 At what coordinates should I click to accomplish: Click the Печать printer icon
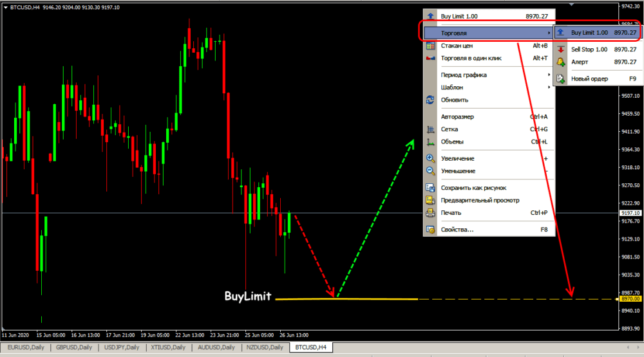click(430, 212)
